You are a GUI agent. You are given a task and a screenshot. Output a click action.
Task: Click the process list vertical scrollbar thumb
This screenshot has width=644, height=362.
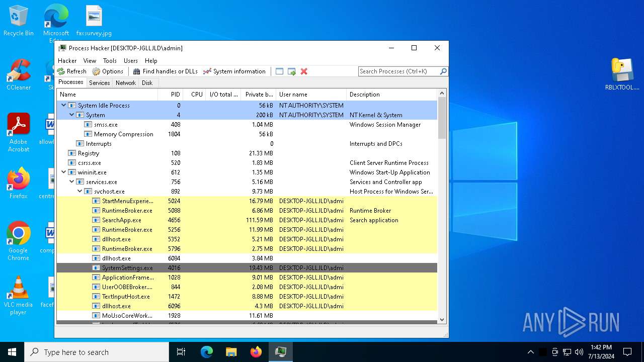pyautogui.click(x=442, y=118)
